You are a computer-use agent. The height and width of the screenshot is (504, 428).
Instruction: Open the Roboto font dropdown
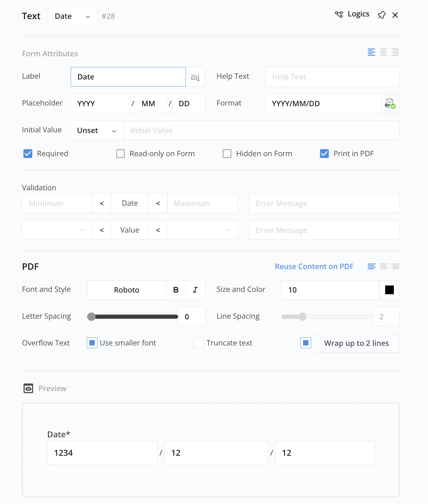coord(127,290)
